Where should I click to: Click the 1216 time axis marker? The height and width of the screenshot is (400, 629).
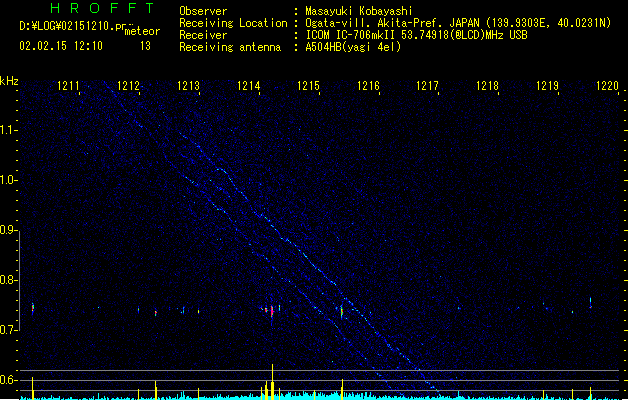click(x=368, y=86)
